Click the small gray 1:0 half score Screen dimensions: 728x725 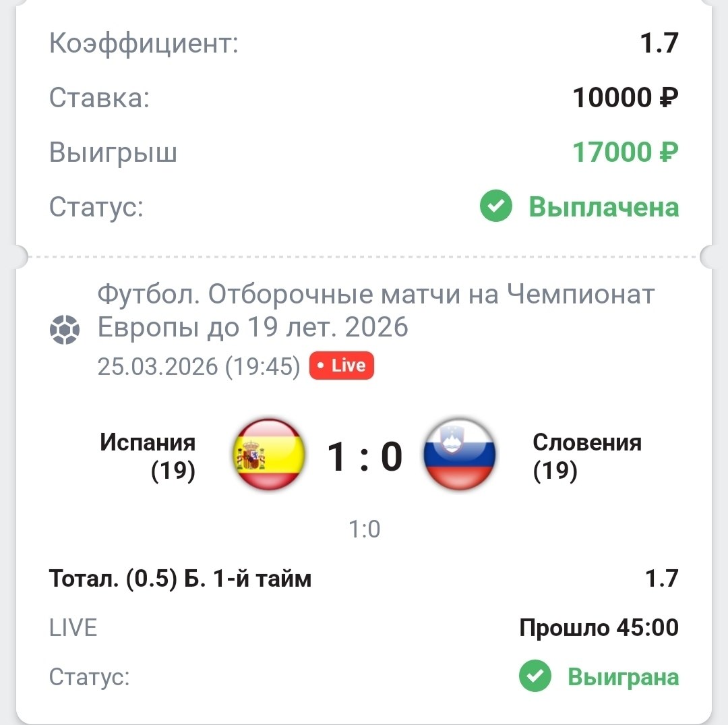pyautogui.click(x=365, y=529)
